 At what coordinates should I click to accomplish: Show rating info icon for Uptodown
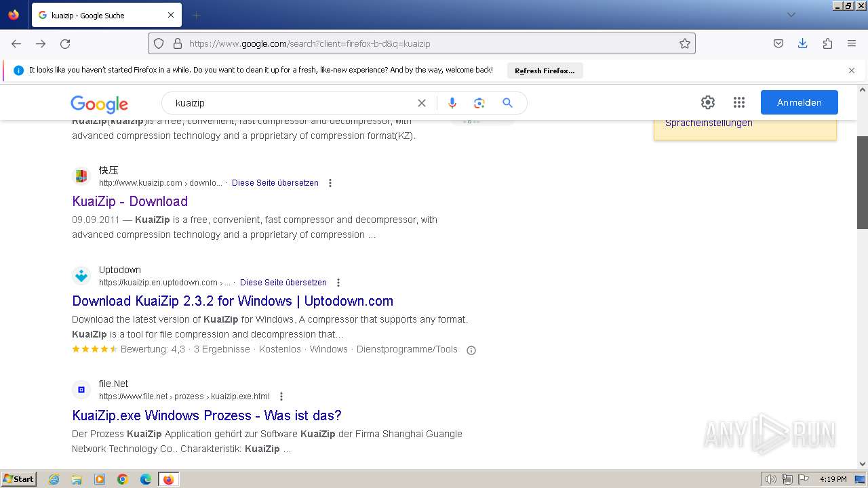tap(471, 350)
